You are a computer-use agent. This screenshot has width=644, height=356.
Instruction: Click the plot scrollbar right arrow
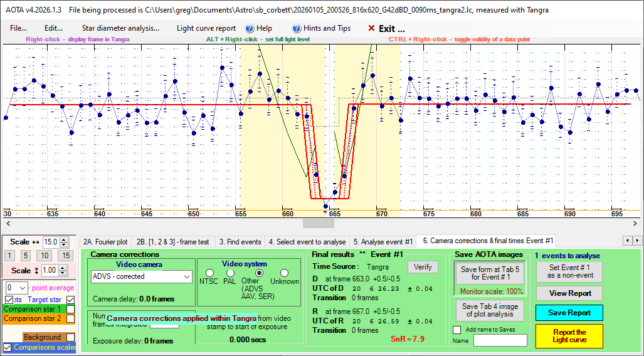(637, 223)
